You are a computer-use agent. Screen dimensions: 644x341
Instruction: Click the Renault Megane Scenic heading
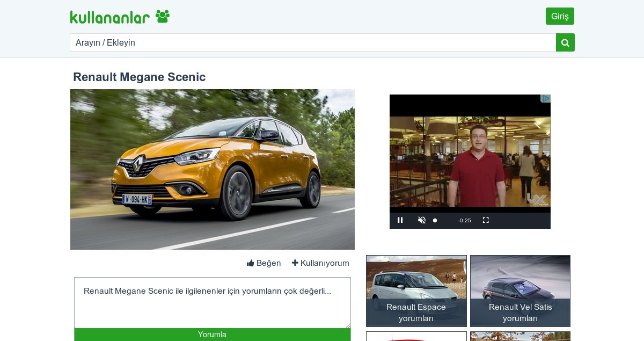pyautogui.click(x=140, y=77)
